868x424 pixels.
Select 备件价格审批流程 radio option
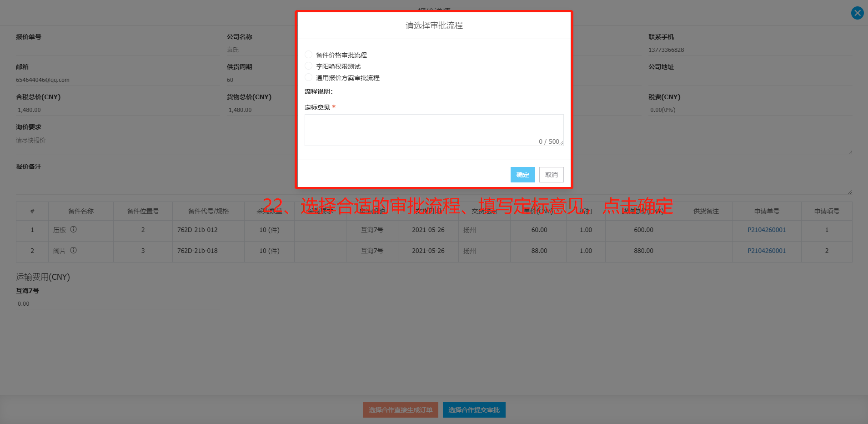[x=309, y=55]
